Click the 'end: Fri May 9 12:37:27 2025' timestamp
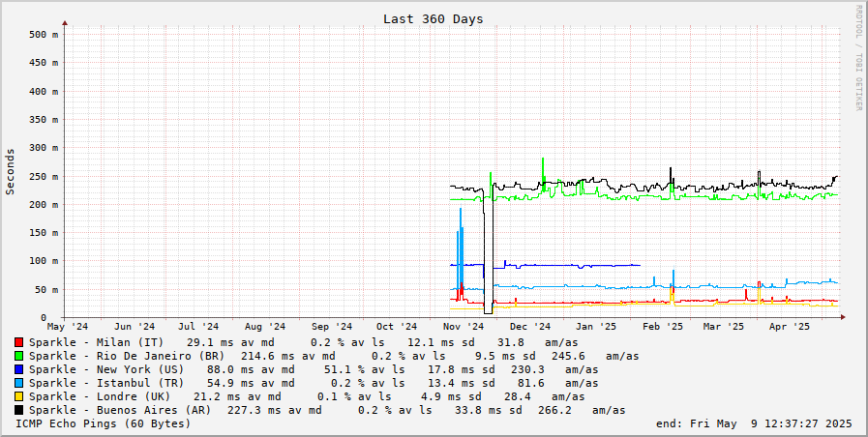 coord(754,423)
